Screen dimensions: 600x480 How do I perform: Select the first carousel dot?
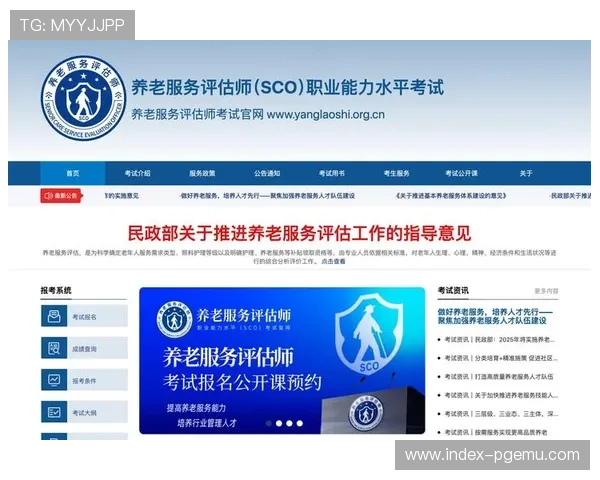click(269, 423)
